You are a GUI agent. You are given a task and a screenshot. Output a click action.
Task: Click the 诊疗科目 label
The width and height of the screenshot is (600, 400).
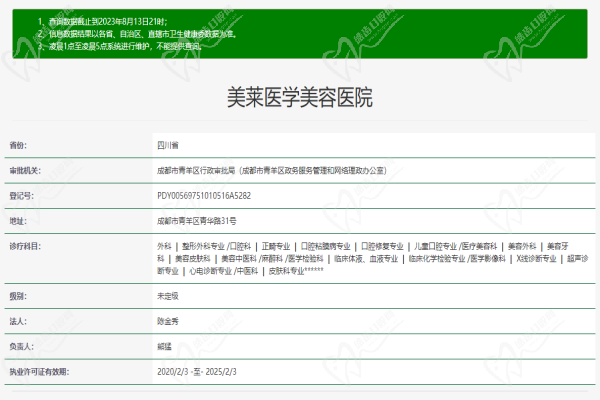coord(25,246)
